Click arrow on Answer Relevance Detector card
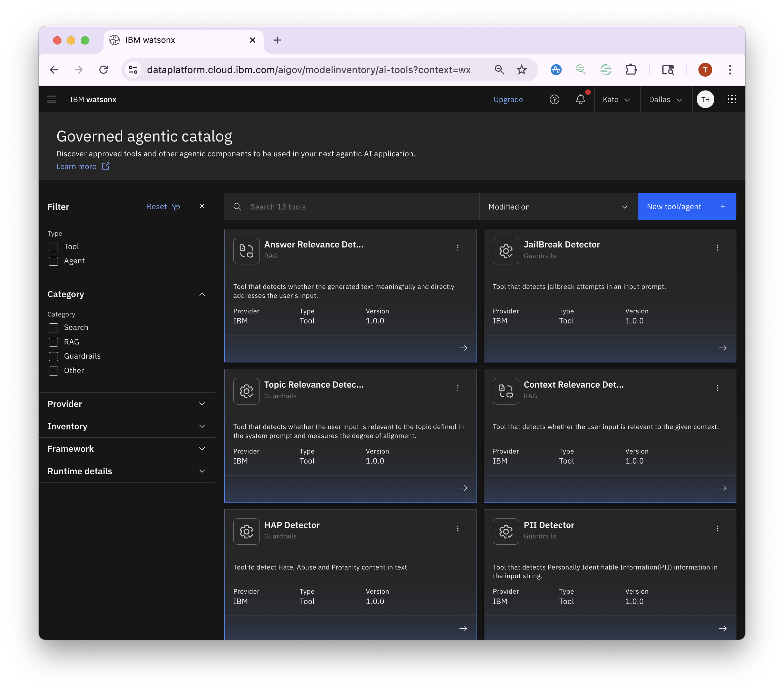784x691 pixels. tap(463, 348)
